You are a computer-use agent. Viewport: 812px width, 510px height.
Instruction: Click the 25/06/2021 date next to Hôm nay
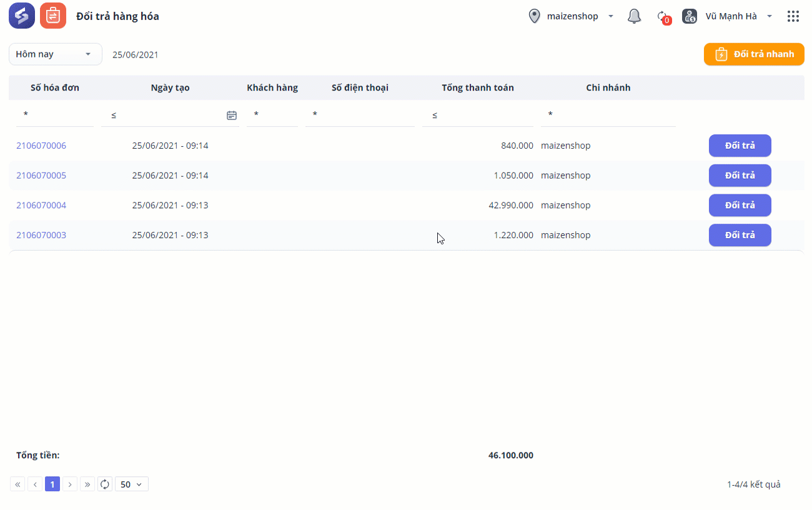click(136, 54)
